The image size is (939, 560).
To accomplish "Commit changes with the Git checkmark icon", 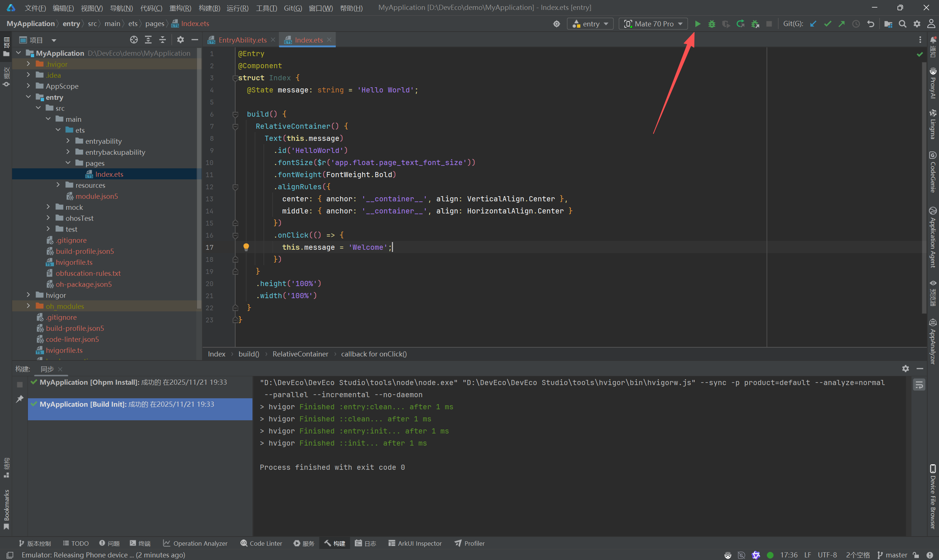I will click(827, 24).
